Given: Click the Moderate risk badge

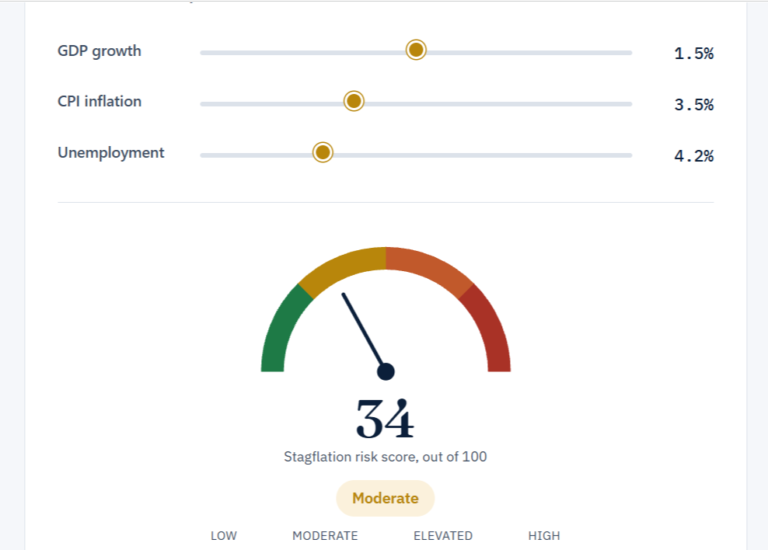Looking at the screenshot, I should pyautogui.click(x=385, y=498).
